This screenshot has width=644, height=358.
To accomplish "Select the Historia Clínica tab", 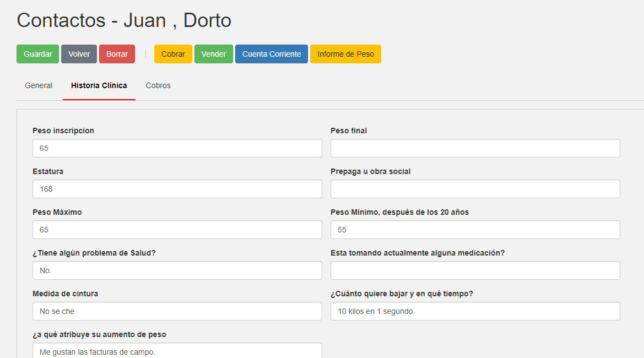I will [99, 85].
